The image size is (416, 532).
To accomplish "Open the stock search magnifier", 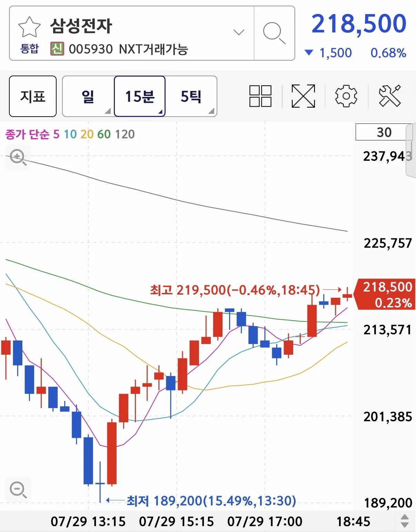I will click(x=274, y=33).
